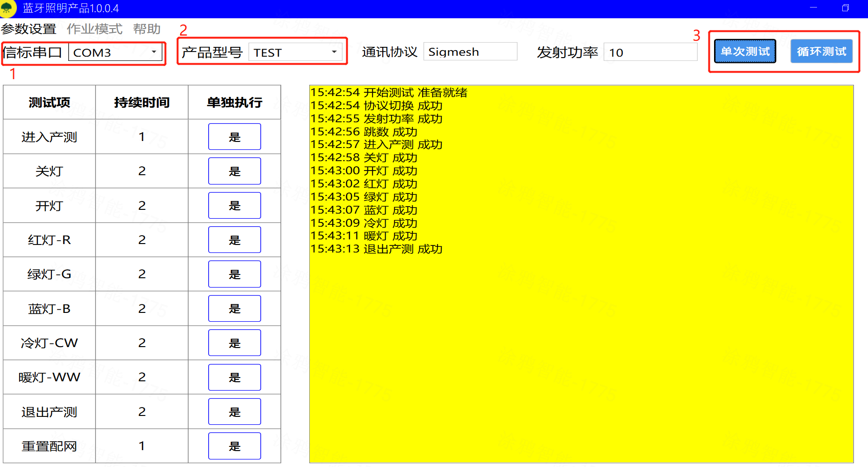Viewport: 868px width, 467px height.
Task: Toggle 是 button for 开灯 row
Action: pos(234,205)
